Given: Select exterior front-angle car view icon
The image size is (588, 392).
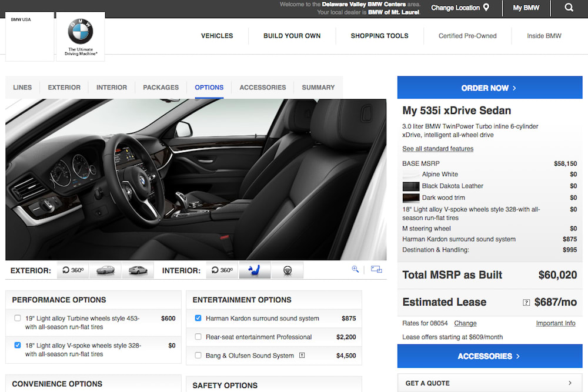Looking at the screenshot, I should click(x=105, y=270).
